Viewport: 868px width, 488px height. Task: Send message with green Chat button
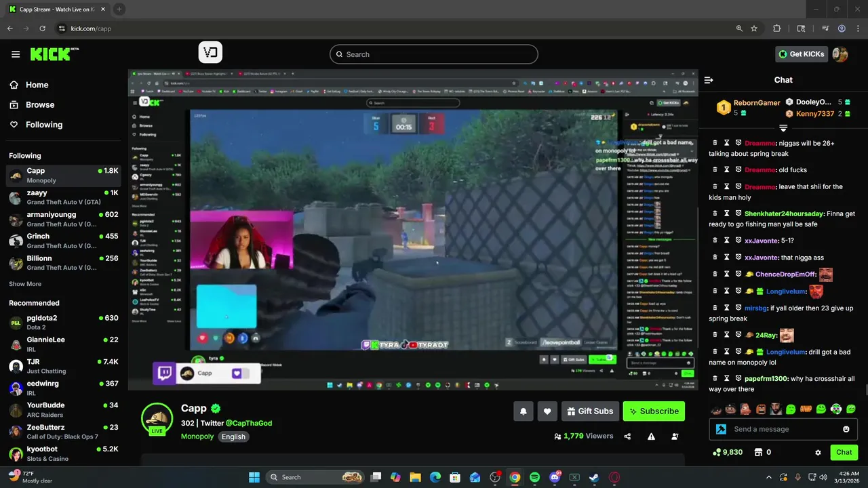(x=844, y=452)
